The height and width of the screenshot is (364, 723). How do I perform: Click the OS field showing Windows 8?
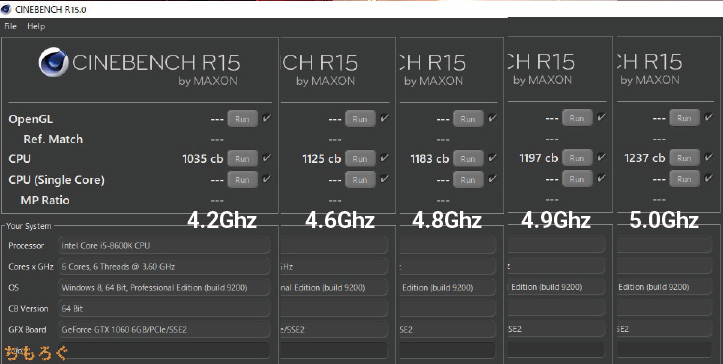(164, 287)
